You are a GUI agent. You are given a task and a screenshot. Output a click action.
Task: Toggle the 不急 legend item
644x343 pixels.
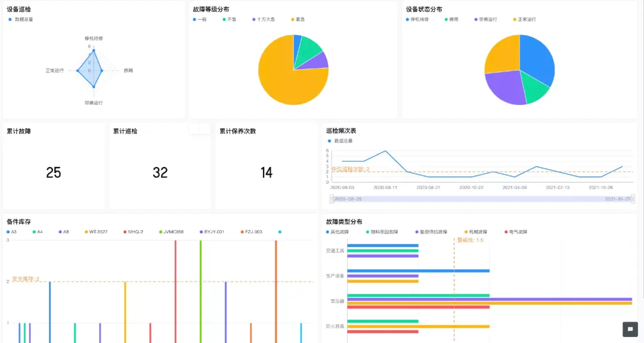(229, 19)
